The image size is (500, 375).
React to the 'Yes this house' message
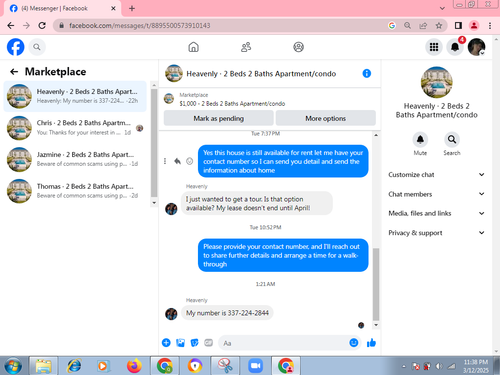189,161
